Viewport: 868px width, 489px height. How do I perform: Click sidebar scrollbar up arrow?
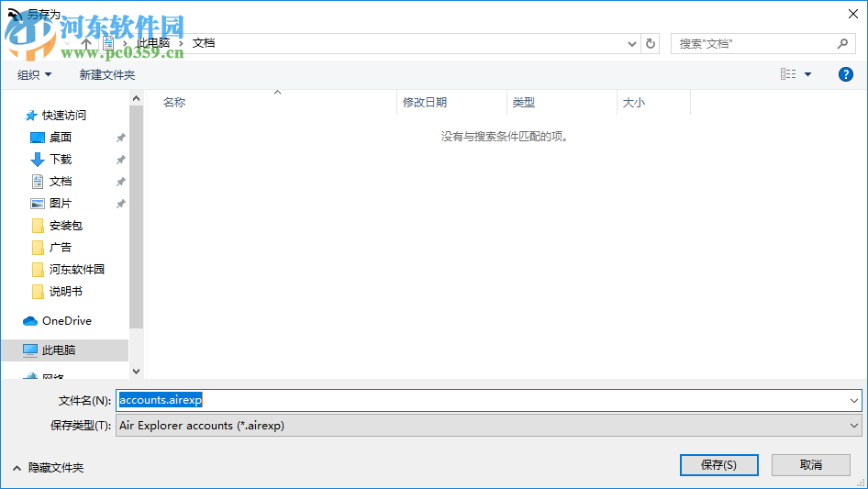click(136, 98)
